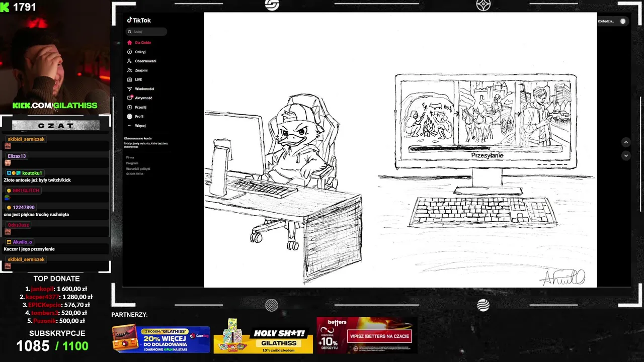Click the pink home icon
This screenshot has height=362, width=644.
tap(129, 43)
